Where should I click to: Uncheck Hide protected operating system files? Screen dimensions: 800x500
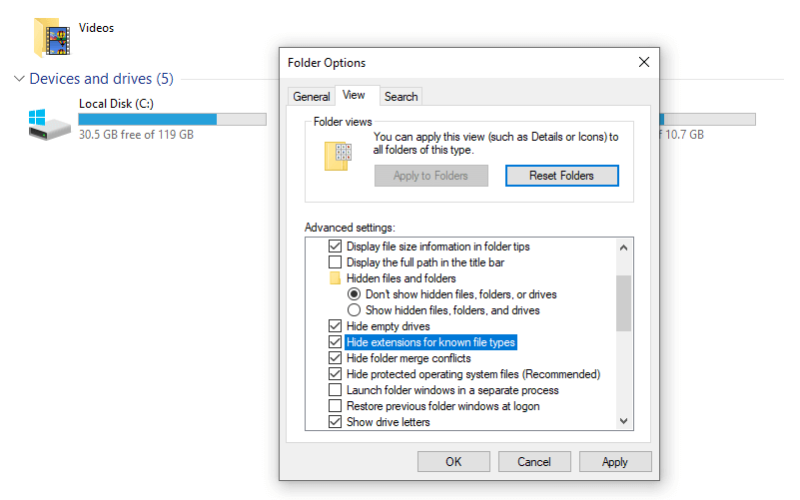tap(335, 374)
